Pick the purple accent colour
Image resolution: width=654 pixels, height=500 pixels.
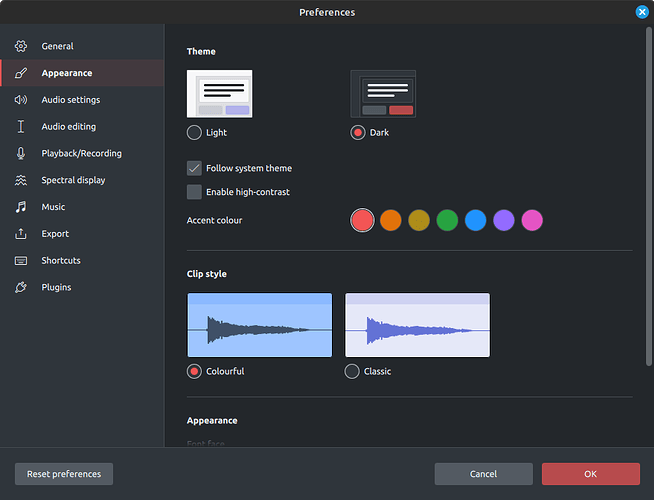(504, 220)
